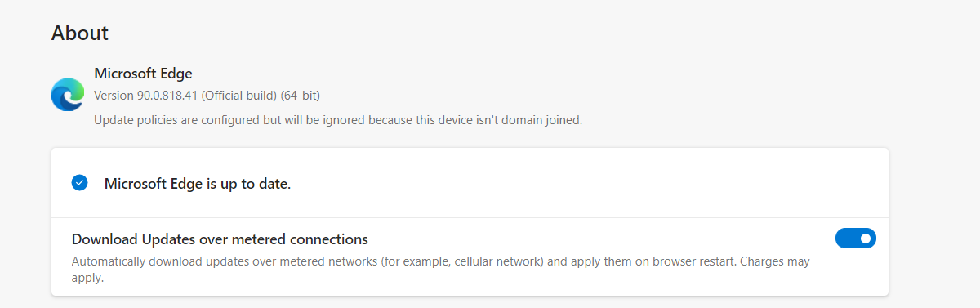Disable Download Updates over metered connections toggle

coord(855,239)
